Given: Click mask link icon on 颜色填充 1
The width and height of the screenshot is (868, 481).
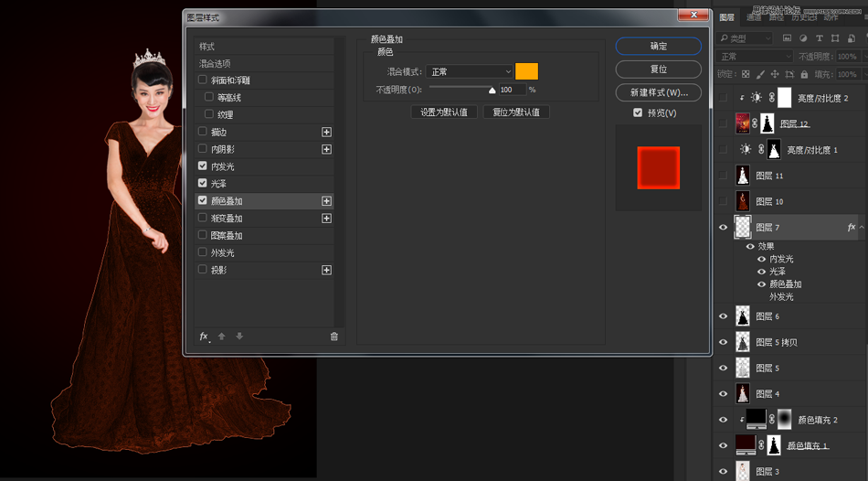Looking at the screenshot, I should pyautogui.click(x=761, y=445).
